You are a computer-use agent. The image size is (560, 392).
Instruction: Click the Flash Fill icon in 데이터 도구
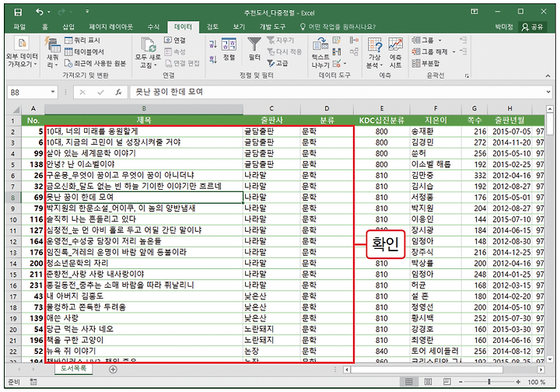337,40
